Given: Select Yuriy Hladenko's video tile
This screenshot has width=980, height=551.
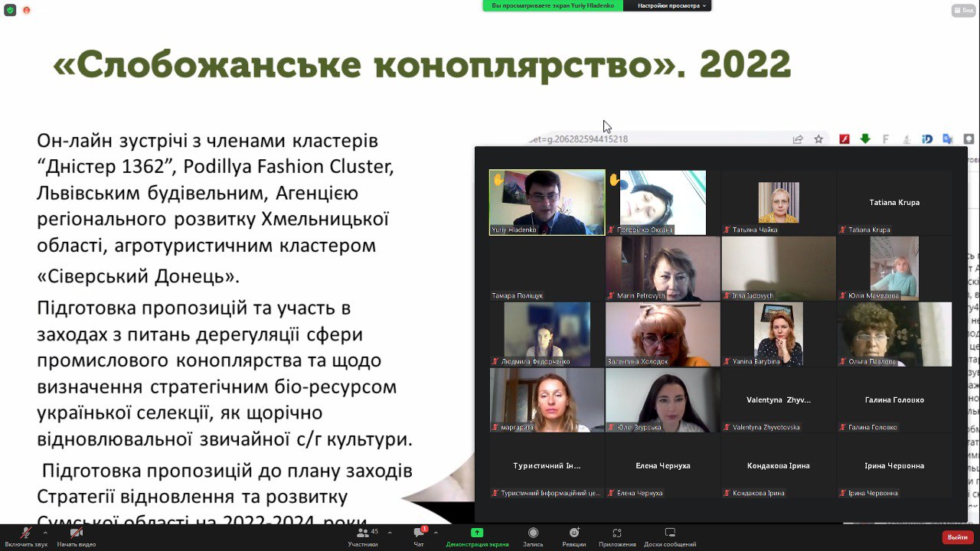Looking at the screenshot, I should point(547,202).
